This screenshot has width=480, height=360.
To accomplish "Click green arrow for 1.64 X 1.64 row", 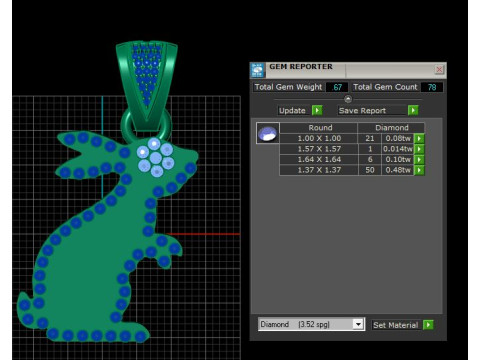I will [419, 160].
